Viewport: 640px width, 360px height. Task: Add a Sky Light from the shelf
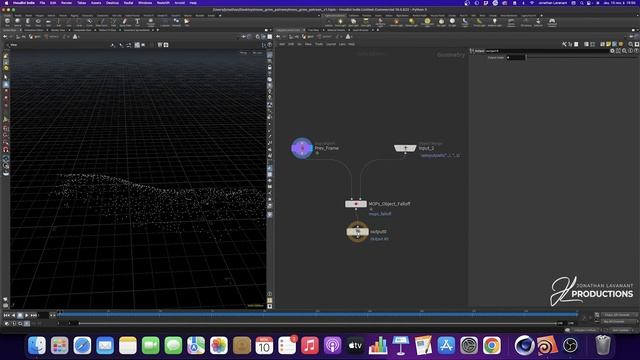[441, 22]
